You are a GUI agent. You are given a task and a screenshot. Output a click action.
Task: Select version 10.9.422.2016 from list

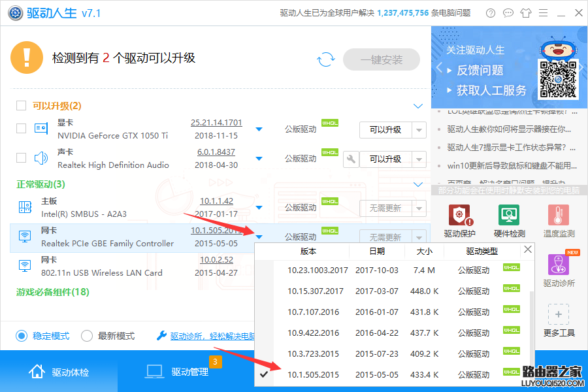[x=393, y=333]
